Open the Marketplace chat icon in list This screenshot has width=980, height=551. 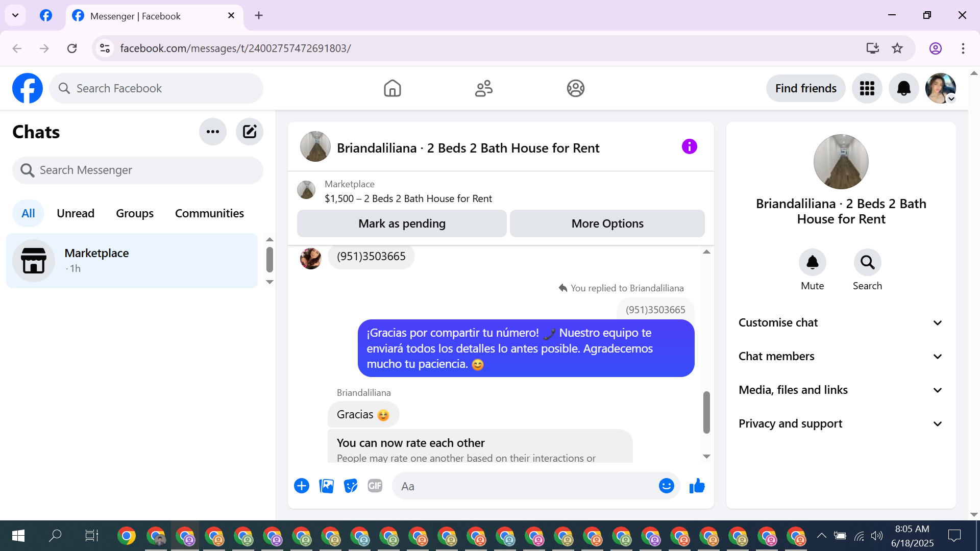34,261
